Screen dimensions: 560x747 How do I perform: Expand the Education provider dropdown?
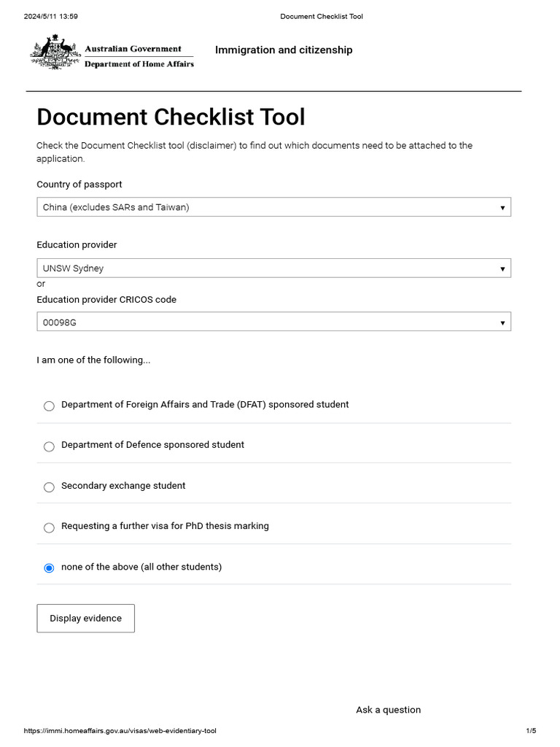[273, 268]
